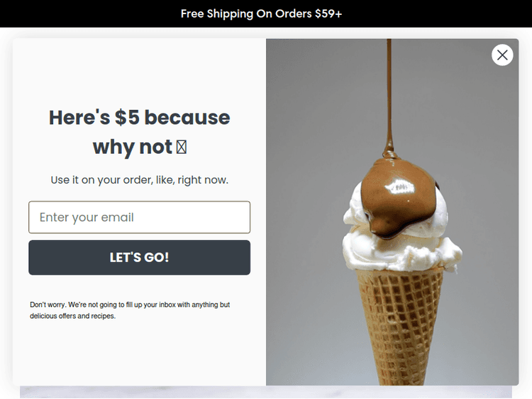Open the Free Shipping On Orders banner
This screenshot has width=532, height=399.
coord(261,13)
